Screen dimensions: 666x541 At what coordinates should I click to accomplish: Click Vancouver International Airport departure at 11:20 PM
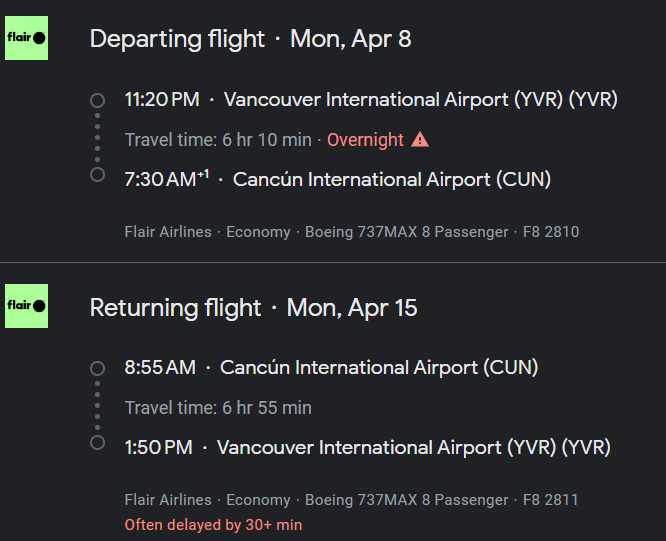point(420,100)
